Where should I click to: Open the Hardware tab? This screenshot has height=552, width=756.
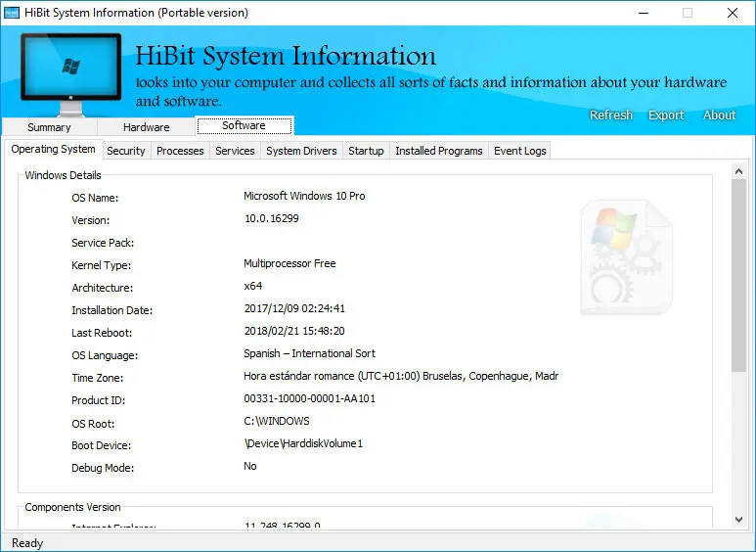tap(147, 127)
